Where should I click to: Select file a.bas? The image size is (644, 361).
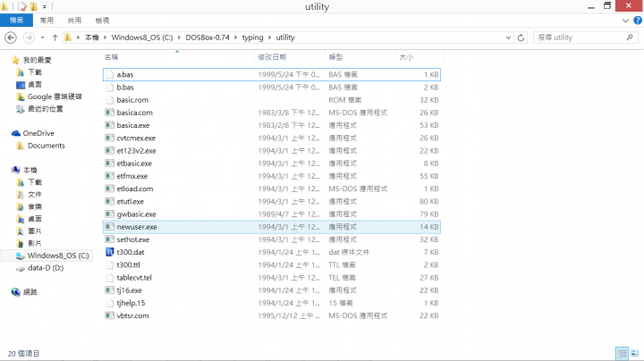272,75
